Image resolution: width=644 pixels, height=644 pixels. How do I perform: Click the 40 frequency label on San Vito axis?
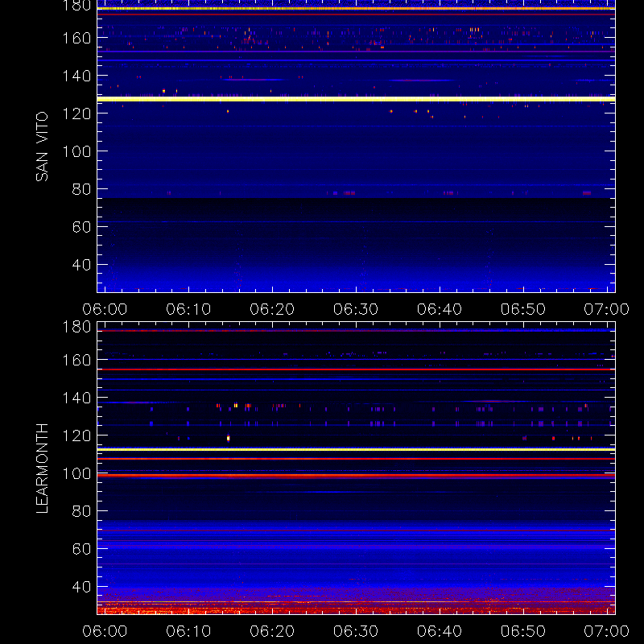pyautogui.click(x=81, y=265)
